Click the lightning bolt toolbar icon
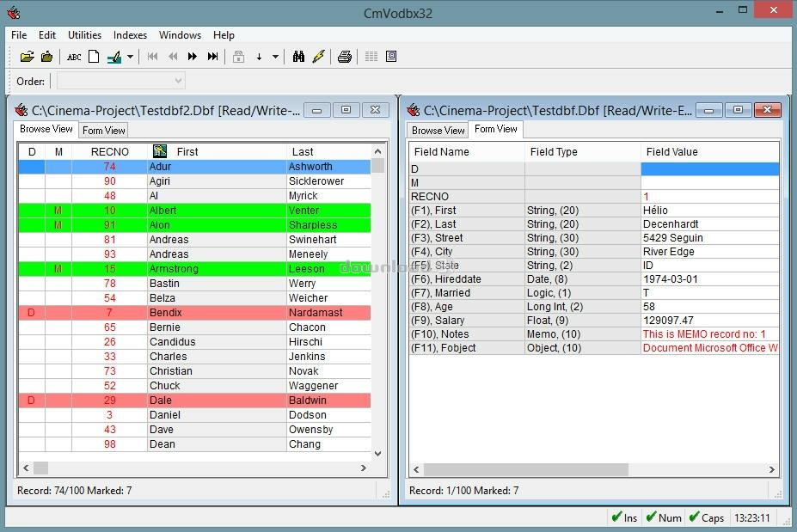The height and width of the screenshot is (532, 797). (x=318, y=57)
